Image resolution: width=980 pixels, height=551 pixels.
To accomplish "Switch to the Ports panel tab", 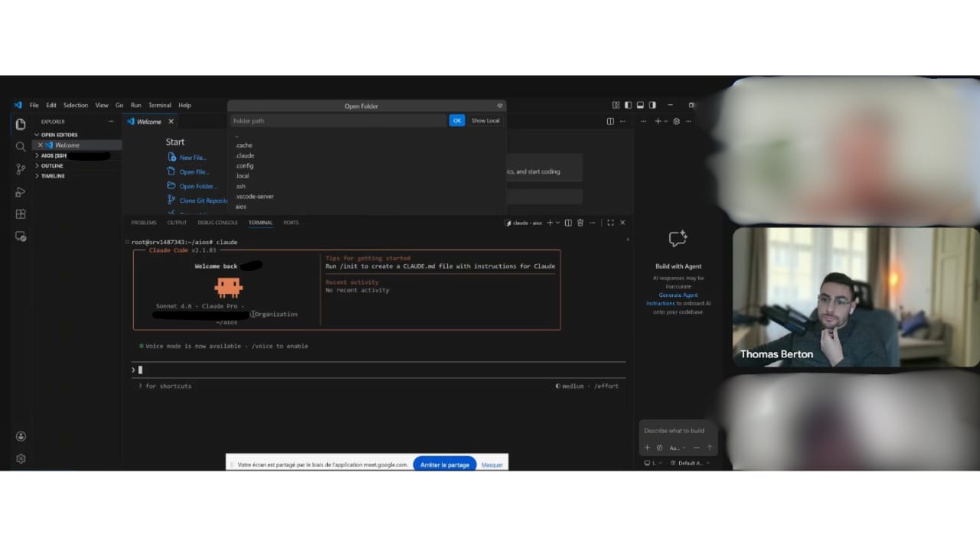I will coord(291,223).
